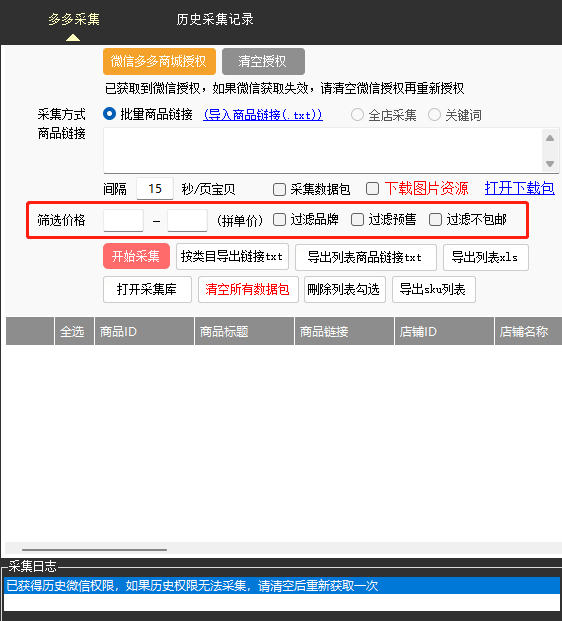
Task: Click 导出列表商品链接txt button
Action: pyautogui.click(x=366, y=257)
